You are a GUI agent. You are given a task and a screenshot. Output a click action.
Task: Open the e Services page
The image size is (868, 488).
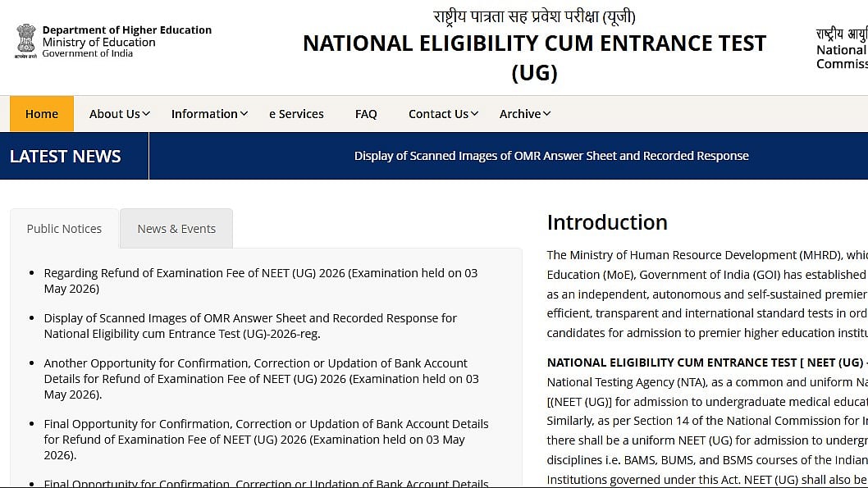[x=296, y=114]
